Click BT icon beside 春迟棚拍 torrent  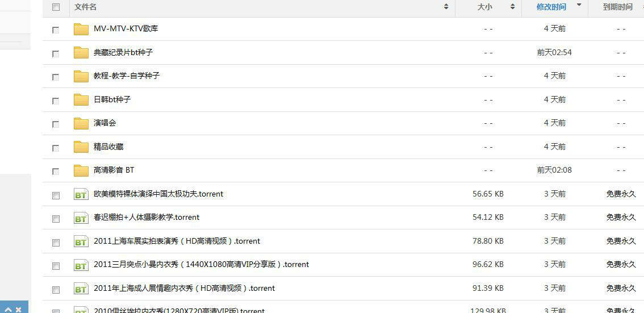(81, 218)
